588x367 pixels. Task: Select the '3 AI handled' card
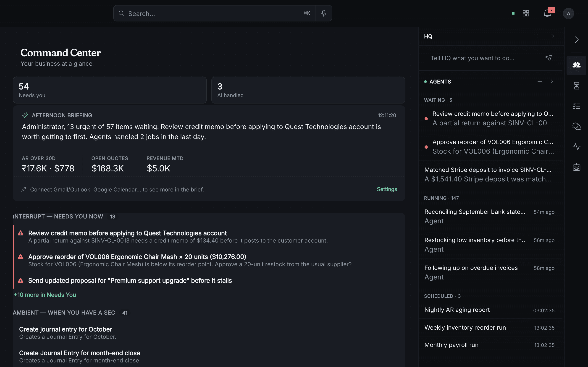point(308,90)
